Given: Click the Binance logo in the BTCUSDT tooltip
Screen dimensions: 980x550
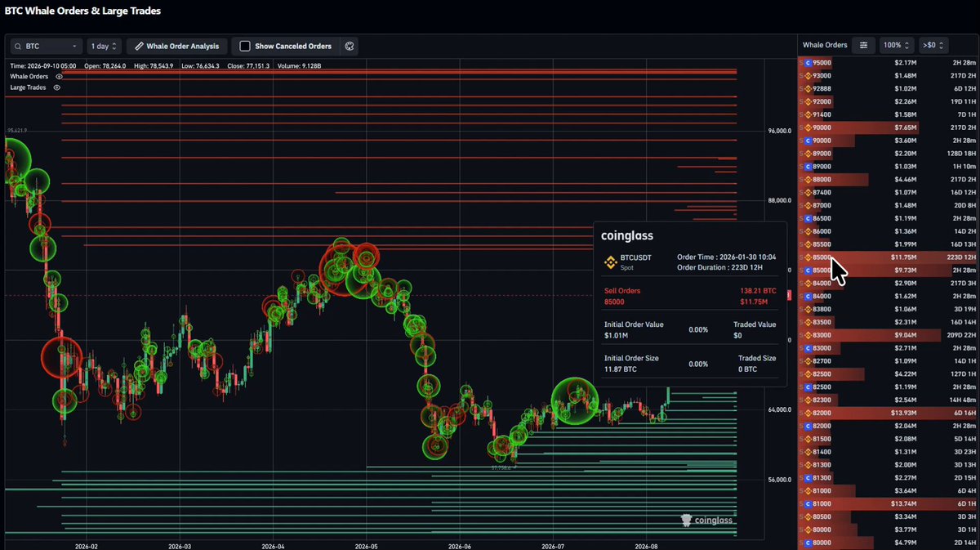Looking at the screenshot, I should click(609, 262).
